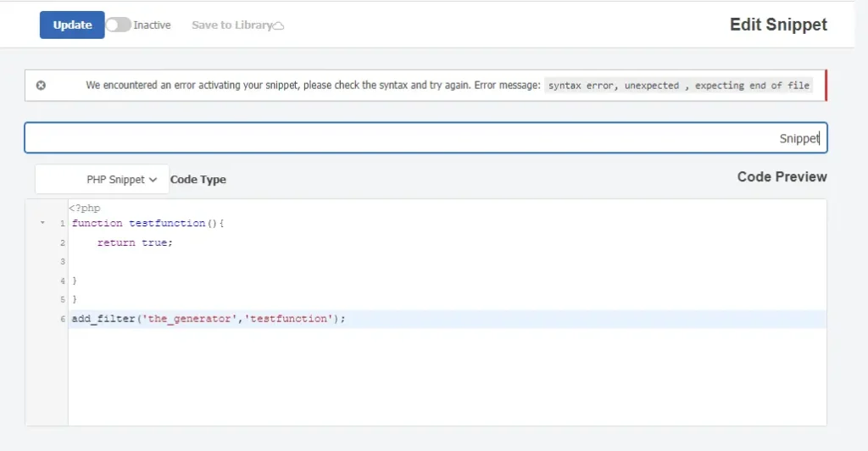Click line number 6 in the gutter
This screenshot has height=451, width=868.
click(x=63, y=319)
